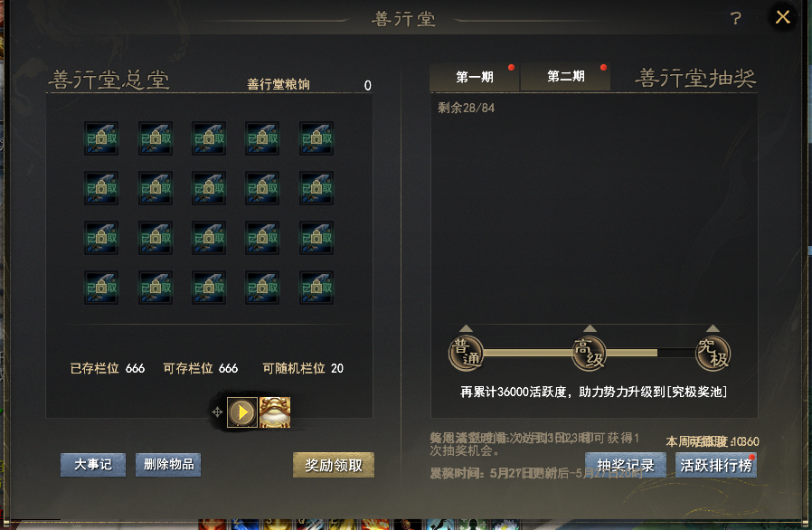
Task: Claim rewards with 奖励领取 button
Action: click(x=334, y=465)
